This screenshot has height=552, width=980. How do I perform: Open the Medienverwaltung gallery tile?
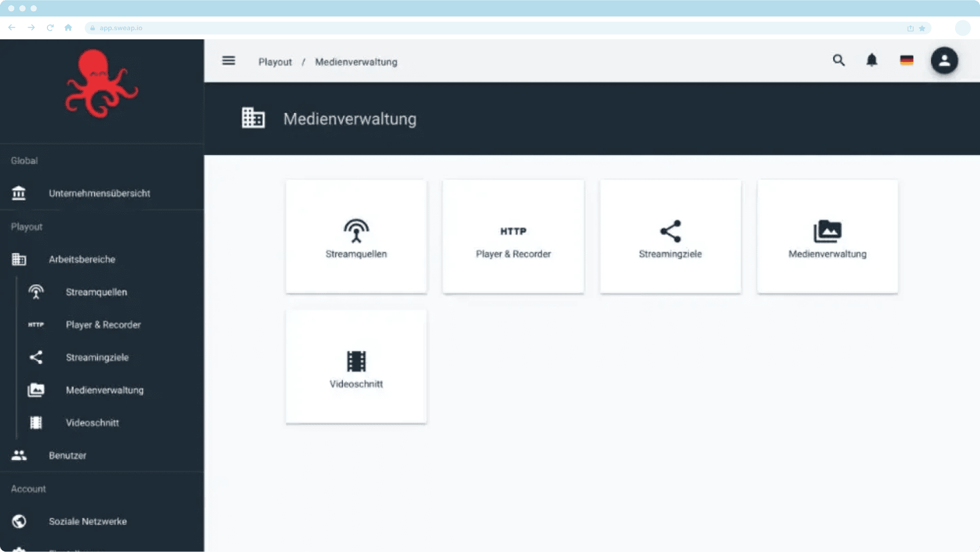pos(827,236)
